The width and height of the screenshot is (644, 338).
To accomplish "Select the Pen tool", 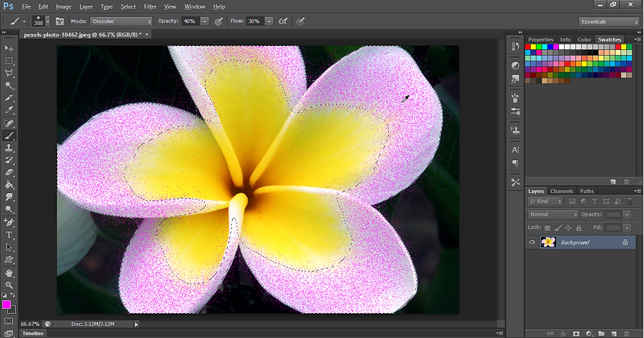I will 9,222.
